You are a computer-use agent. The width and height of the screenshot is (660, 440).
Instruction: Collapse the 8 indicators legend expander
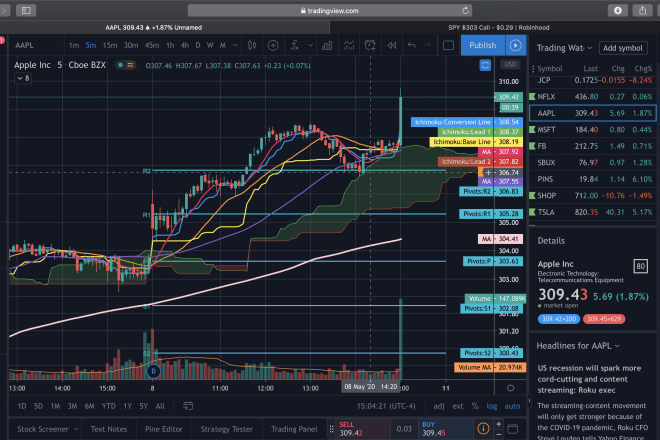(23, 78)
